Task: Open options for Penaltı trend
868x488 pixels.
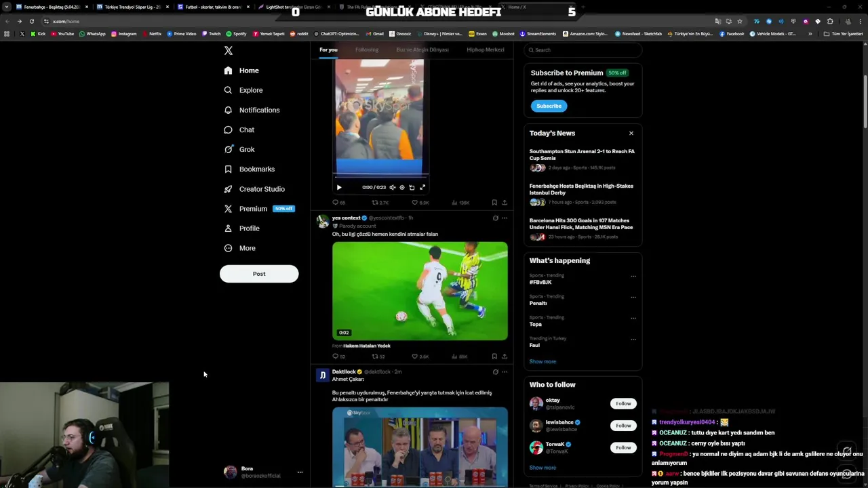Action: (x=633, y=298)
